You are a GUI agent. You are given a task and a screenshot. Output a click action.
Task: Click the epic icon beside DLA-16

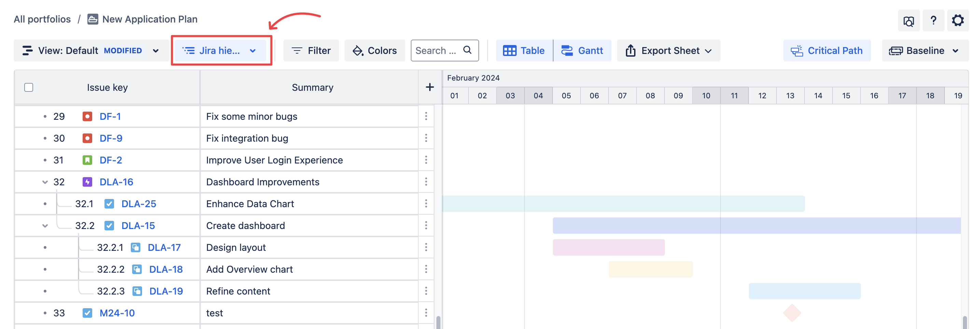pos(87,182)
